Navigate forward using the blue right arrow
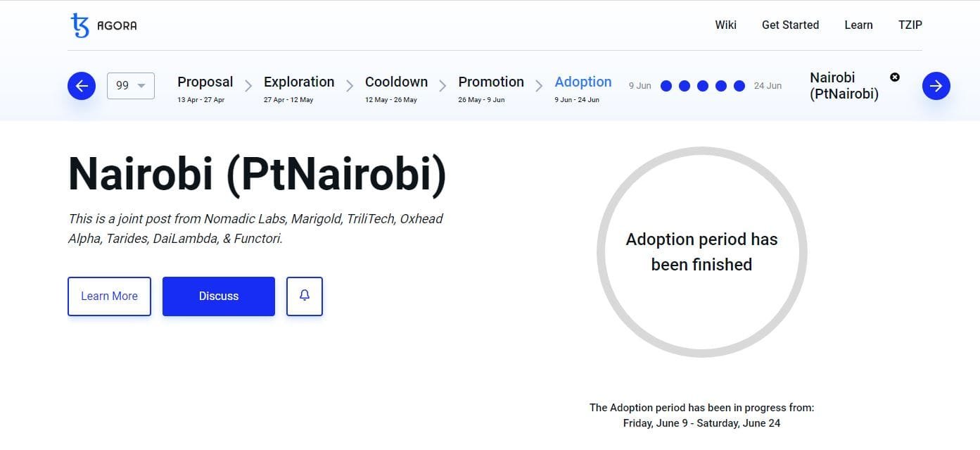This screenshot has width=980, height=450. 936,85
